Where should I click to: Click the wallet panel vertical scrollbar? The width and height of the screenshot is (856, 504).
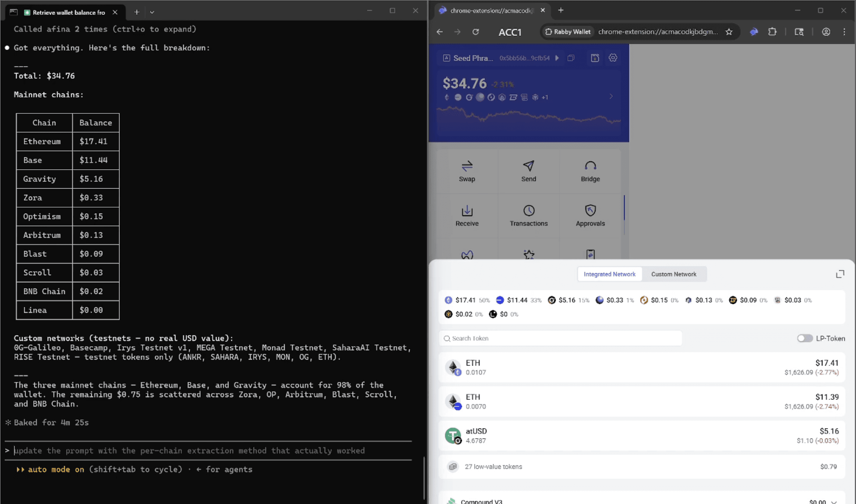tap(624, 215)
